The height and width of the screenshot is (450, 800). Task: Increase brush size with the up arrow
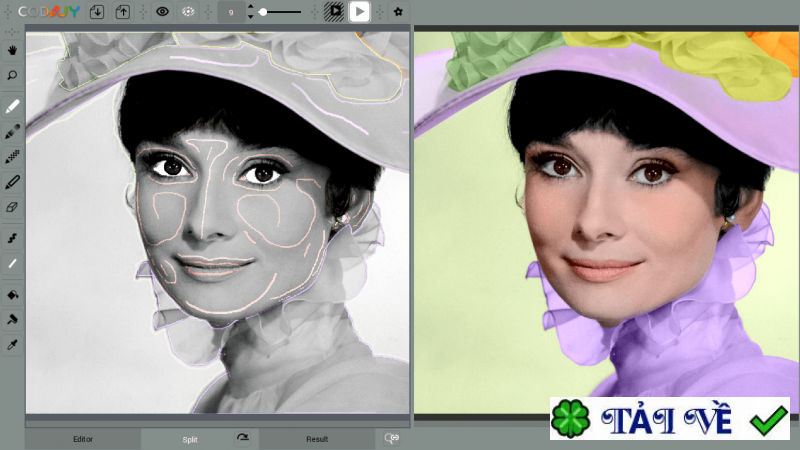(x=250, y=7)
